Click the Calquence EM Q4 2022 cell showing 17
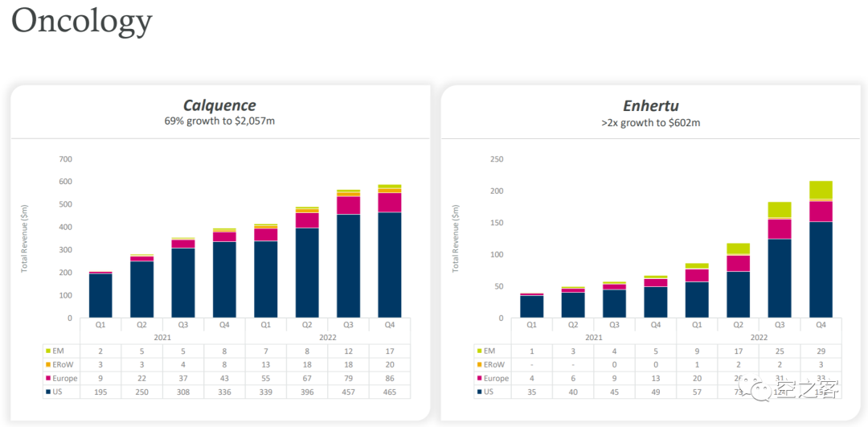 pyautogui.click(x=390, y=351)
